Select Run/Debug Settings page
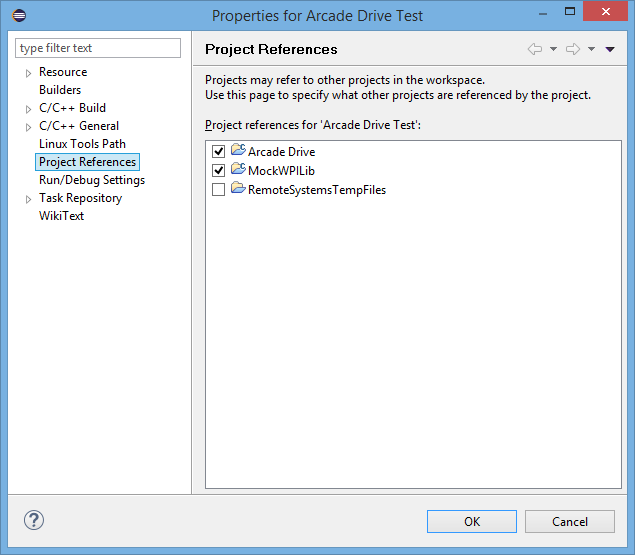The image size is (635, 555). coord(92,180)
